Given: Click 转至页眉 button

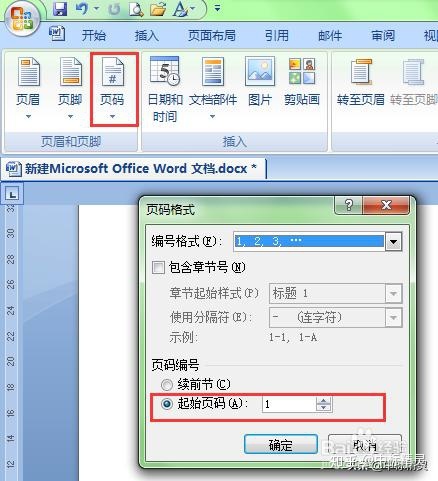Looking at the screenshot, I should click(361, 82).
